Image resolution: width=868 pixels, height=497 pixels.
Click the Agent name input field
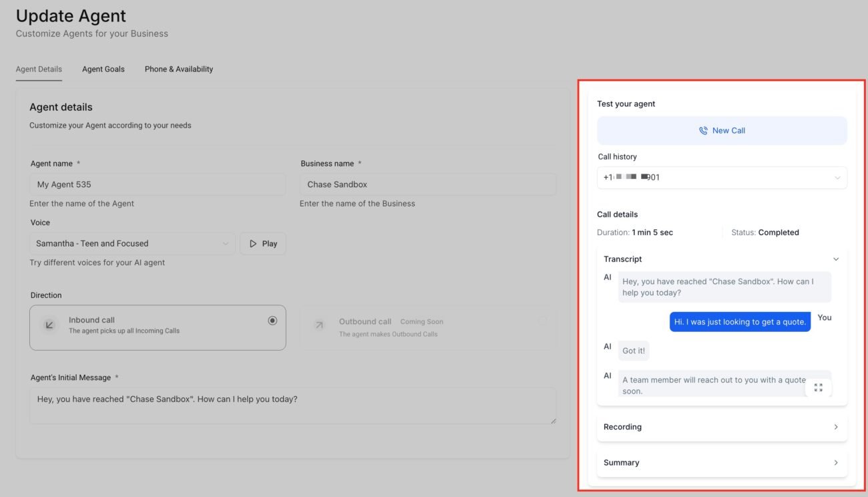[x=157, y=184]
